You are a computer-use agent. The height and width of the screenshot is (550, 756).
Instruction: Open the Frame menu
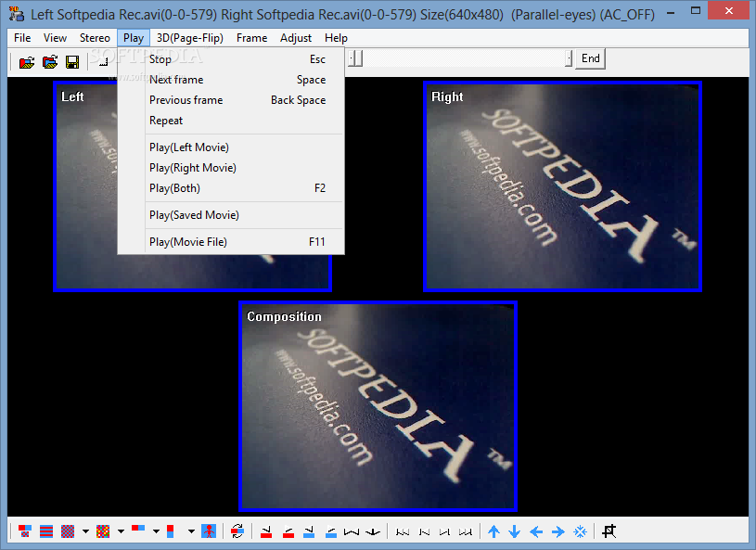251,38
